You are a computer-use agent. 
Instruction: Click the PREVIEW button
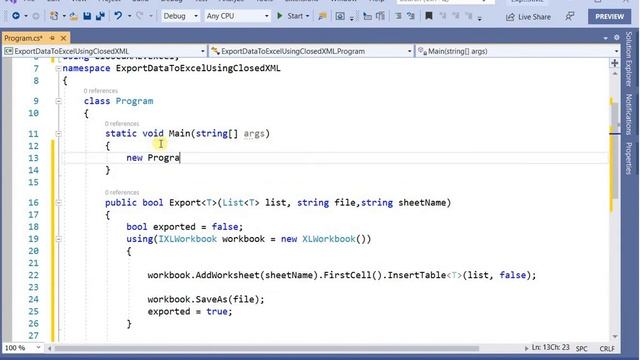click(609, 16)
